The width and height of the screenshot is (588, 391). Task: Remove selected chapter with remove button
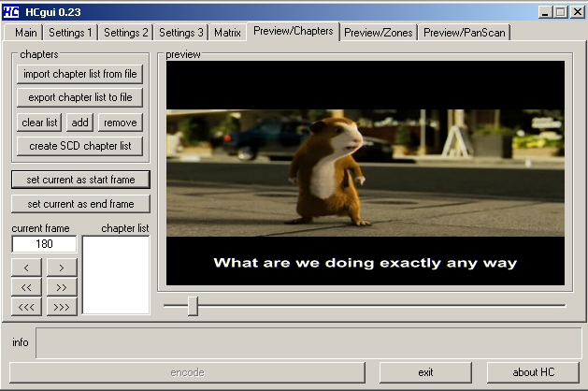[x=121, y=123]
